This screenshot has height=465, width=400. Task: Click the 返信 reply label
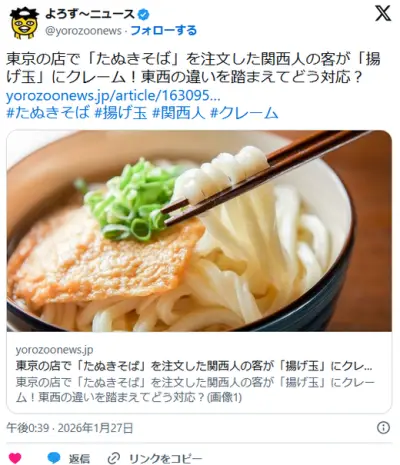click(x=79, y=459)
